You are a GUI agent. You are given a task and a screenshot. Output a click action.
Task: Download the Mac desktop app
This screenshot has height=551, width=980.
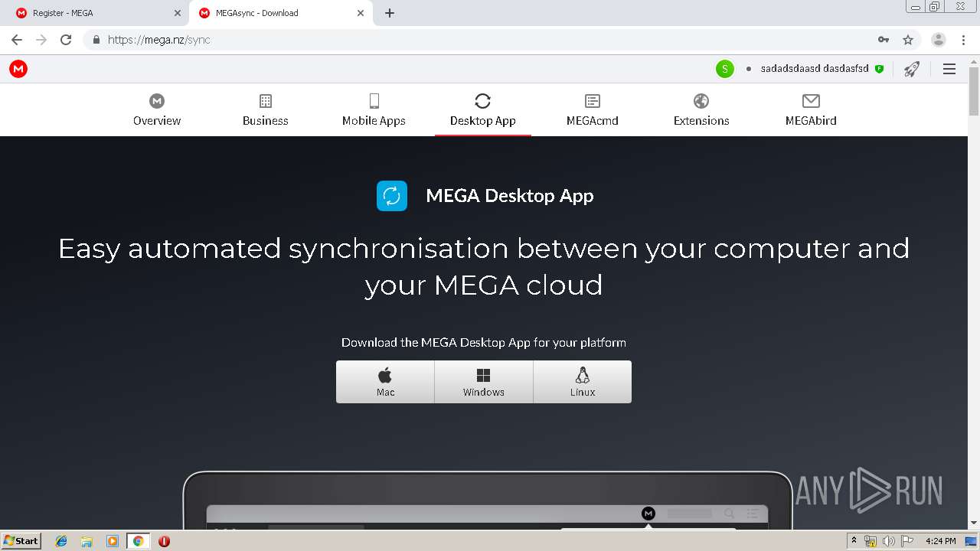click(x=386, y=382)
